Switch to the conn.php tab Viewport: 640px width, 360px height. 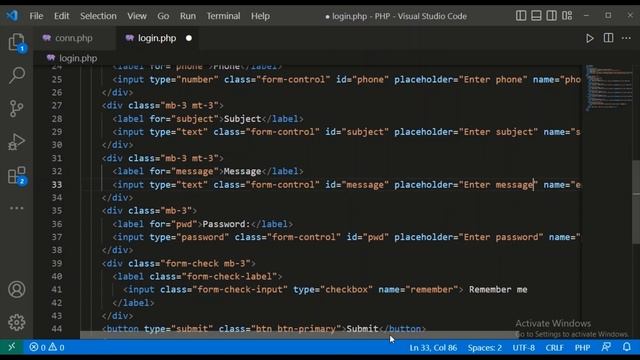[73, 38]
